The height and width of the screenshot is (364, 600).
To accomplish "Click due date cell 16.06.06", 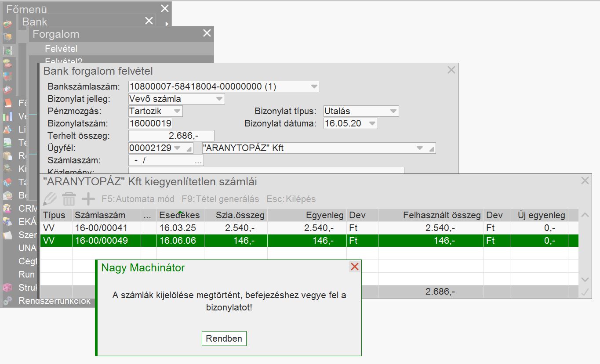I will (x=181, y=241).
